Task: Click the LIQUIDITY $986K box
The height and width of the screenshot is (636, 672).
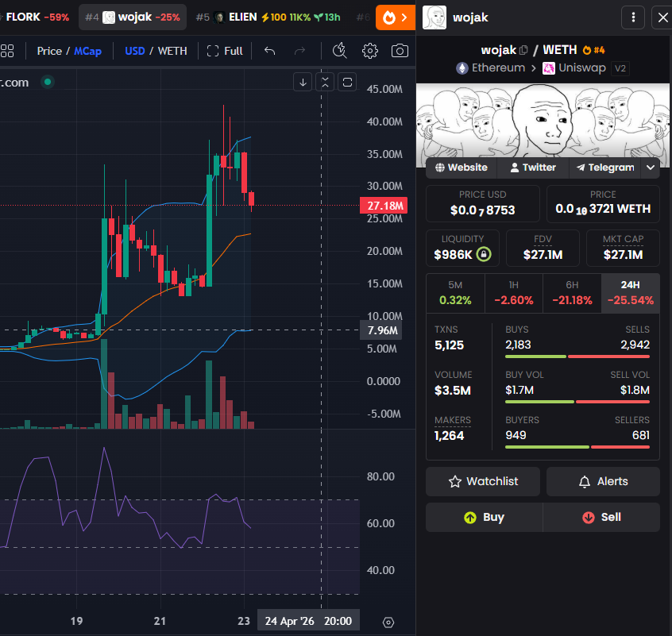Action: [x=462, y=248]
